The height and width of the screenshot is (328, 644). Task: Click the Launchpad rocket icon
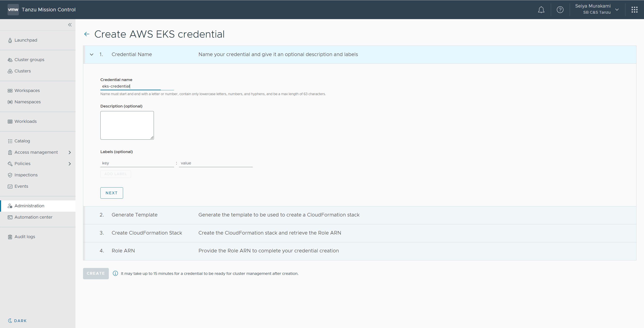[10, 40]
